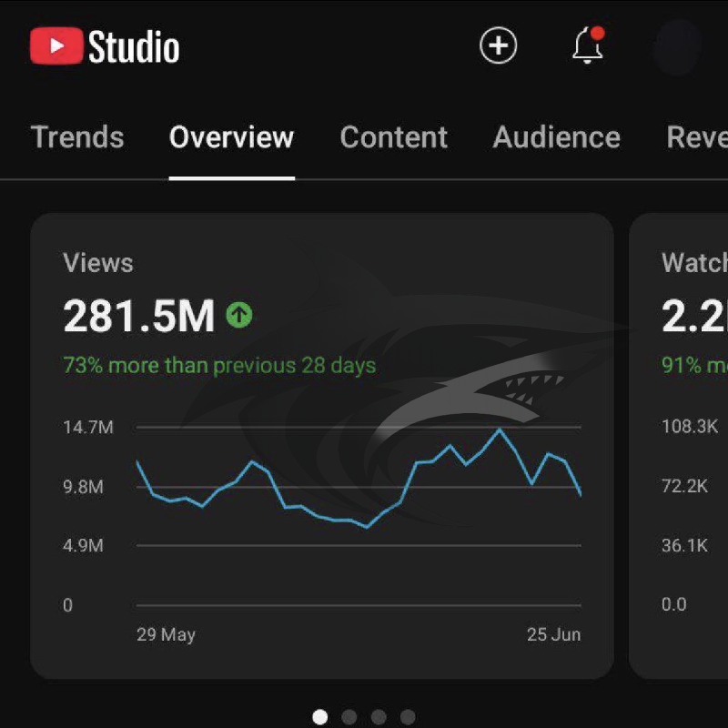The width and height of the screenshot is (728, 728).
Task: Select the Overview tab
Action: tap(231, 137)
